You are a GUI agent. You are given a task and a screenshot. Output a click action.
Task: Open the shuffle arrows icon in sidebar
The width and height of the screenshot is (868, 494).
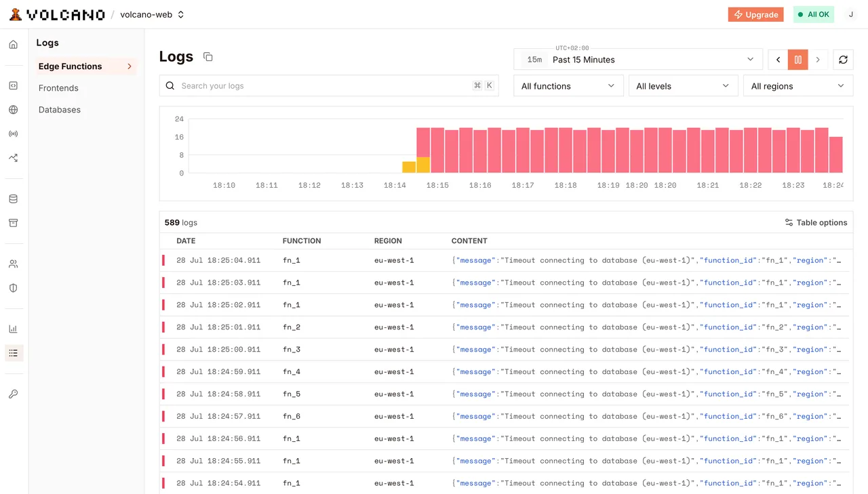pos(13,158)
